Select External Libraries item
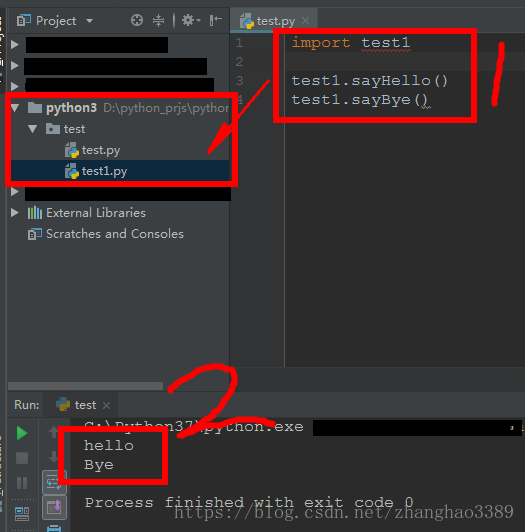The width and height of the screenshot is (525, 532). (x=96, y=213)
